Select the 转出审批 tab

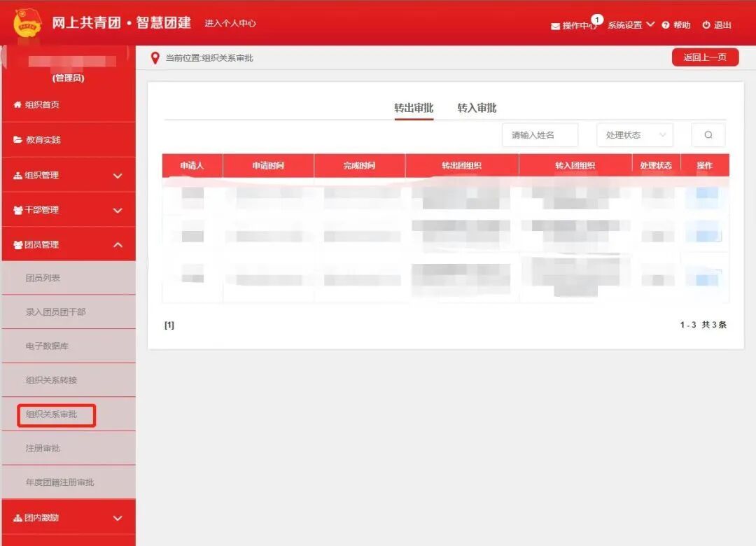pyautogui.click(x=414, y=108)
